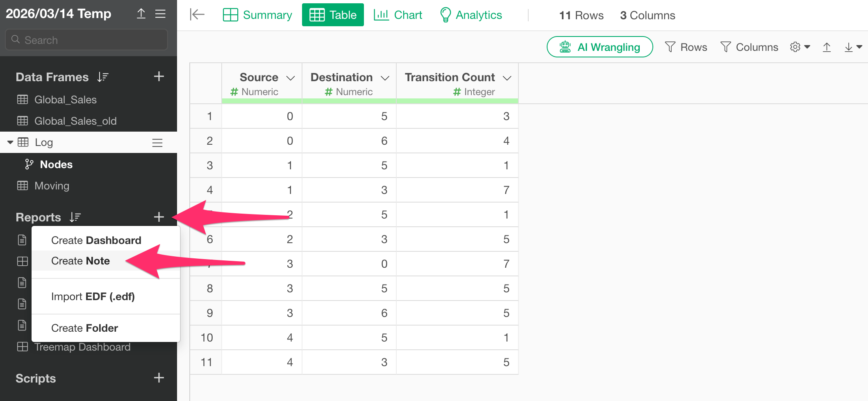
Task: Open the project hamburger menu
Action: (x=160, y=14)
